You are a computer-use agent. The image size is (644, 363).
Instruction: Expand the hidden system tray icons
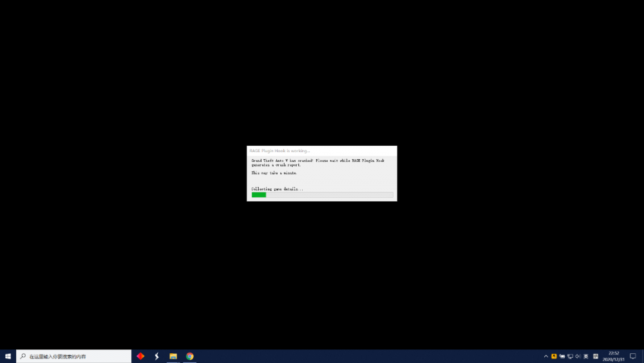click(546, 356)
